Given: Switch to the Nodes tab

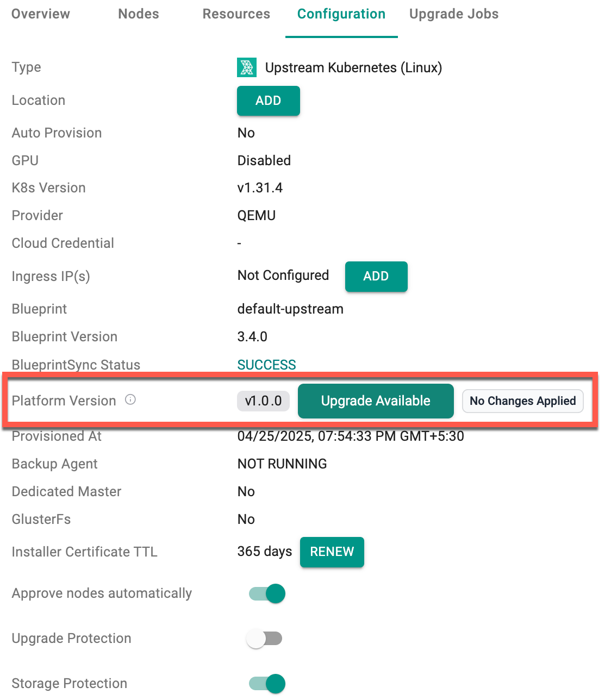Looking at the screenshot, I should coord(139,14).
